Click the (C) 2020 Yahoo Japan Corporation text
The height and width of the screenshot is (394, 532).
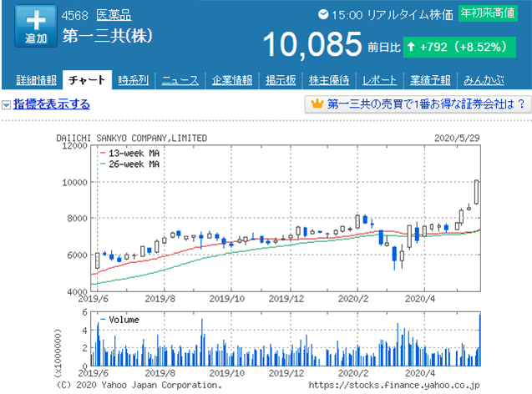[139, 385]
